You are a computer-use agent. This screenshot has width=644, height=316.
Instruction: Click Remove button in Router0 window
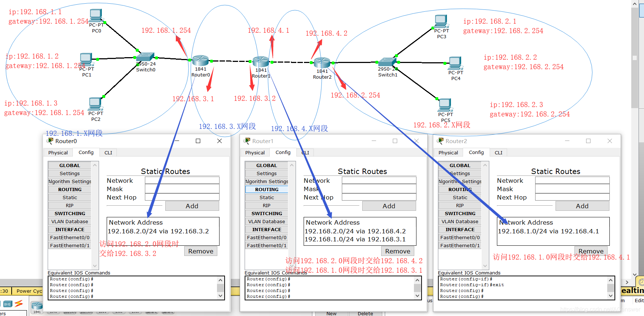(x=201, y=251)
